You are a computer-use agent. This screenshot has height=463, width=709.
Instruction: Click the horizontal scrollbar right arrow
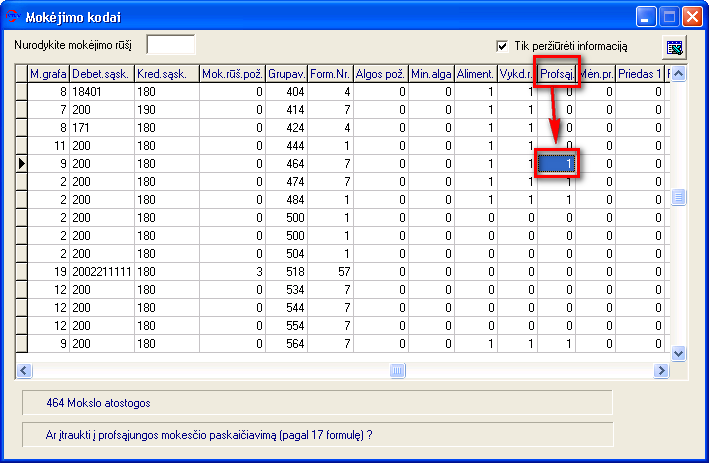pos(661,371)
